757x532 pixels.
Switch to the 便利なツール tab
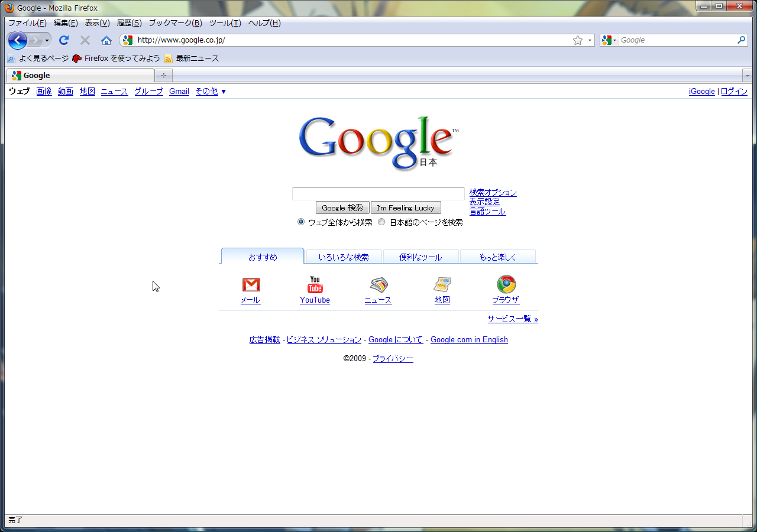click(420, 257)
